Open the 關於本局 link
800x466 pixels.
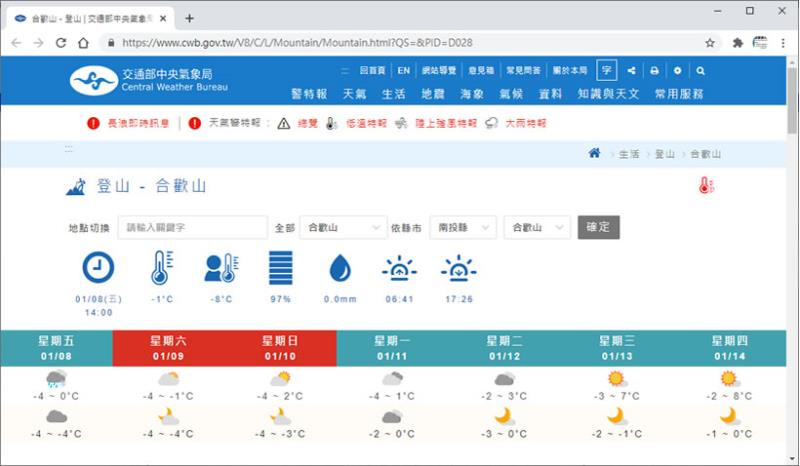pos(570,70)
